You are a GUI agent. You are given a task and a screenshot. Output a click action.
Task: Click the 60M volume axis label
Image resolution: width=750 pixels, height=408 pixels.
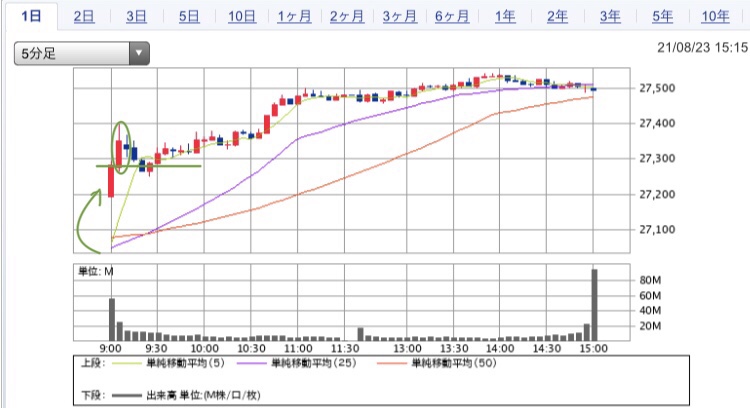click(x=651, y=296)
